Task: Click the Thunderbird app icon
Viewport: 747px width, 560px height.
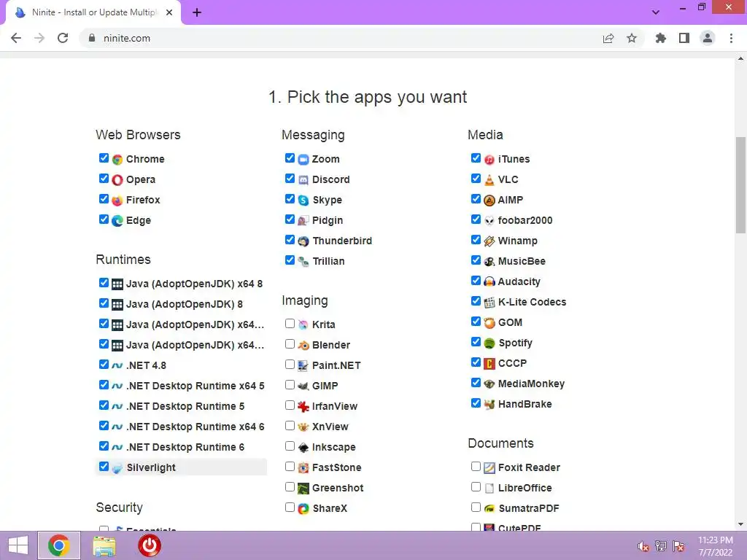Action: pyautogui.click(x=303, y=241)
